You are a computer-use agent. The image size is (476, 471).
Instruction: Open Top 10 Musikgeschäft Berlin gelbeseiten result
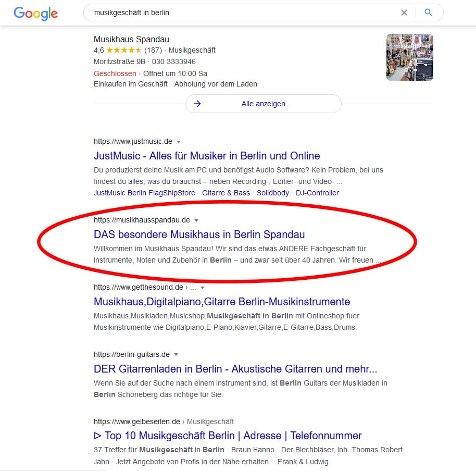228,436
